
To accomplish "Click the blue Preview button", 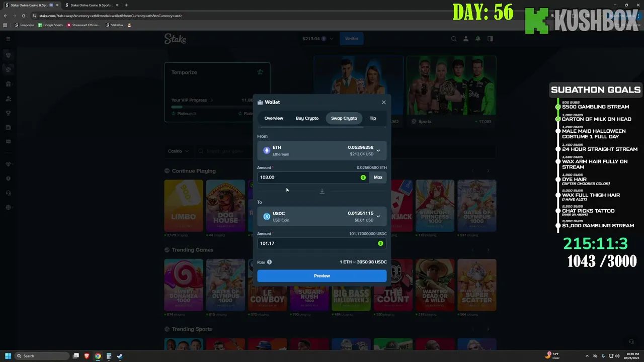I will coord(322,276).
